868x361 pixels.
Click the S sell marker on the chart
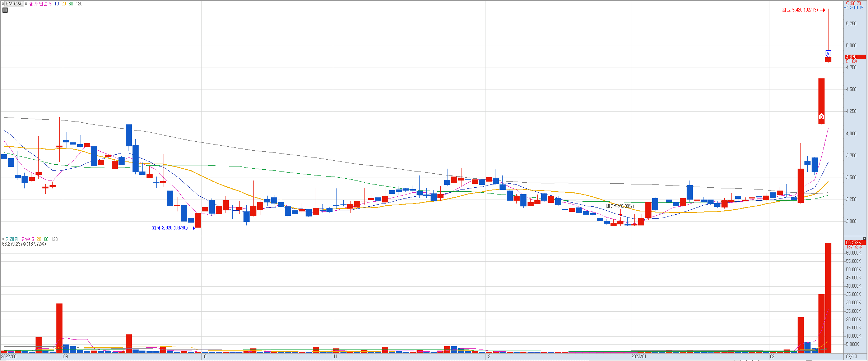click(x=828, y=54)
